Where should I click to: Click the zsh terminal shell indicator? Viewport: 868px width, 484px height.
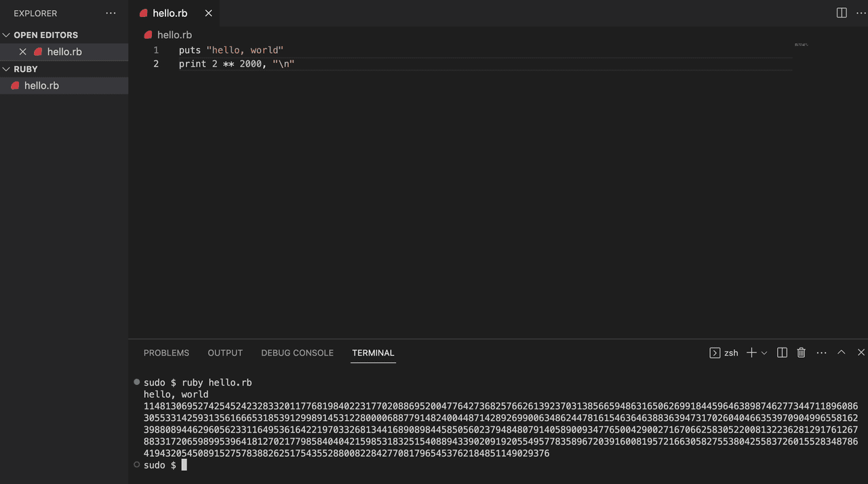tap(724, 353)
